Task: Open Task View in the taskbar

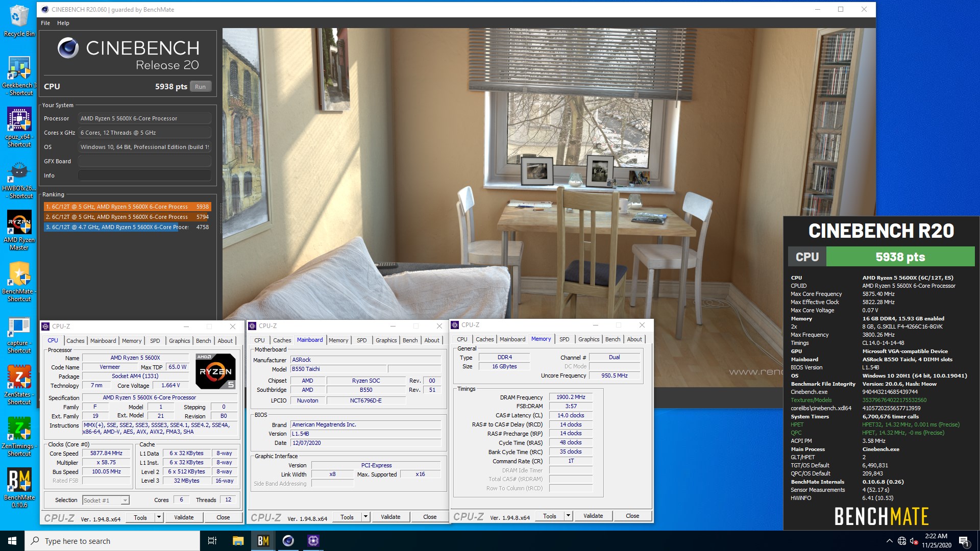Action: [212, 541]
